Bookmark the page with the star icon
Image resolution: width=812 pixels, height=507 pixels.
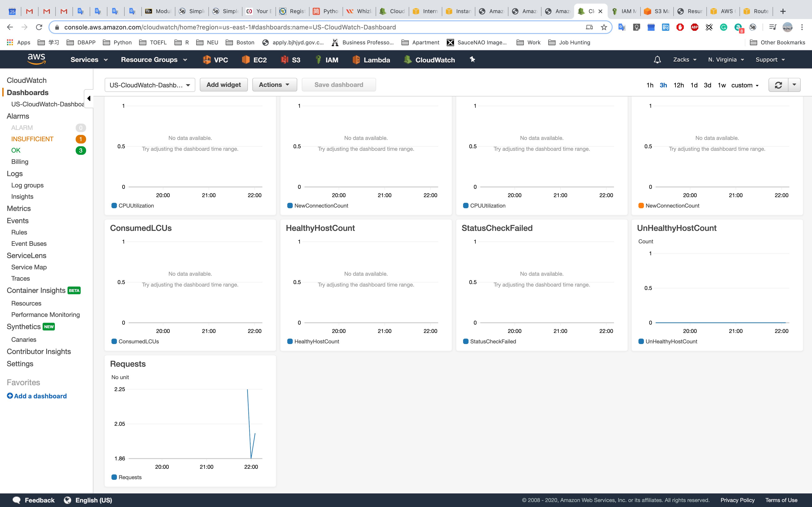coord(604,27)
